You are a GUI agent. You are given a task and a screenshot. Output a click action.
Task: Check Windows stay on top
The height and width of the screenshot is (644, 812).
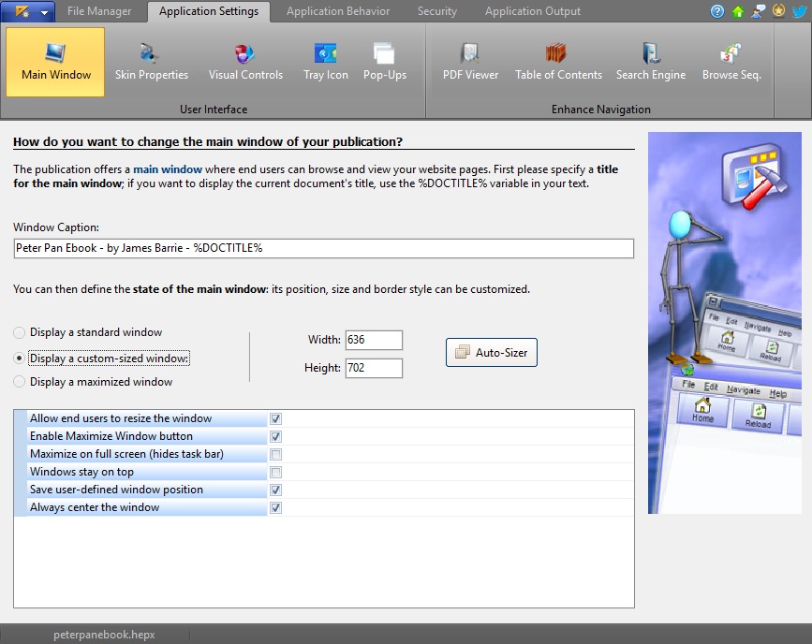pyautogui.click(x=275, y=473)
